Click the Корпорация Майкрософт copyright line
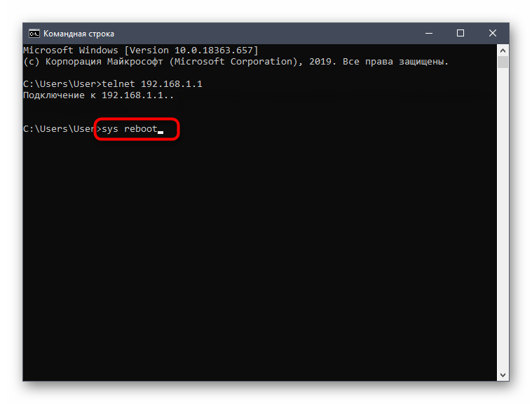The height and width of the screenshot is (404, 532). pyautogui.click(x=236, y=62)
